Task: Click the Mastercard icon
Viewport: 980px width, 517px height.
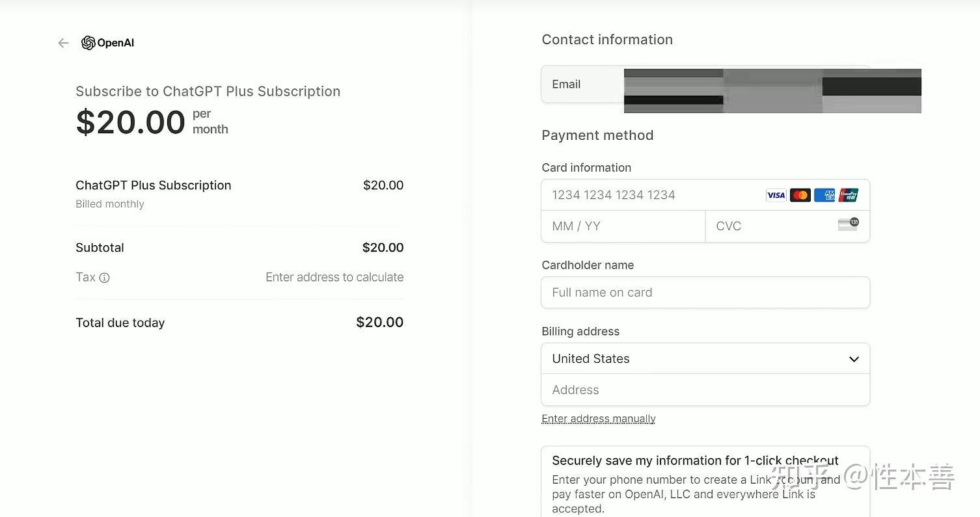Action: [800, 195]
